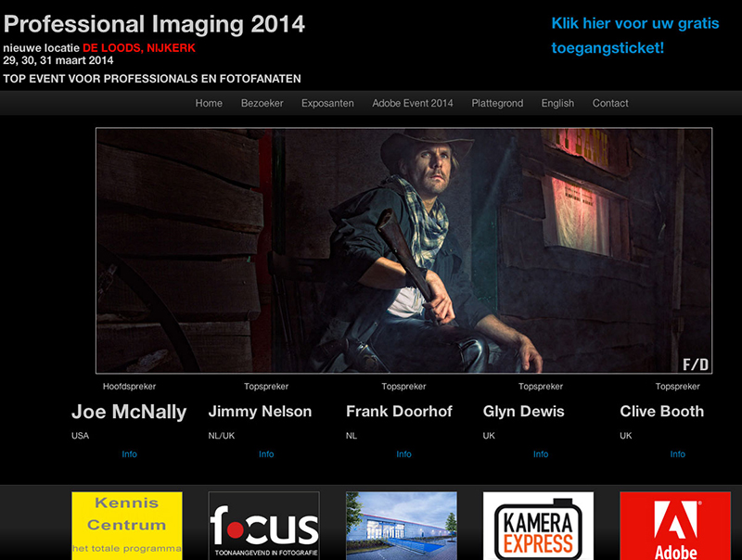The width and height of the screenshot is (742, 560).
Task: Open the Contact page
Action: tap(610, 103)
